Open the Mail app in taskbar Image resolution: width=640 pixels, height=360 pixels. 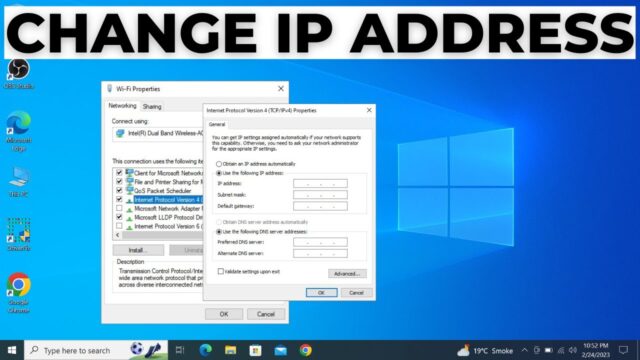pos(280,350)
